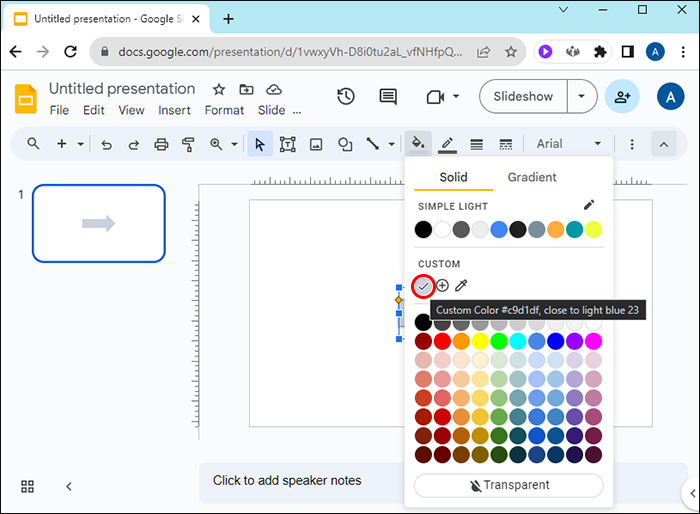Open the Arial font dropdown
Screen dimensions: 700x514
[569, 144]
